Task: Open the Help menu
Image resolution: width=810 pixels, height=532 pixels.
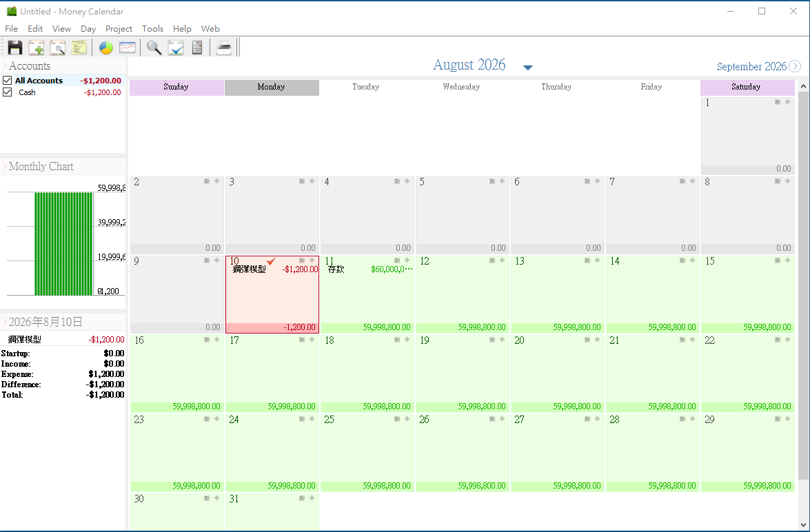Action: 182,29
